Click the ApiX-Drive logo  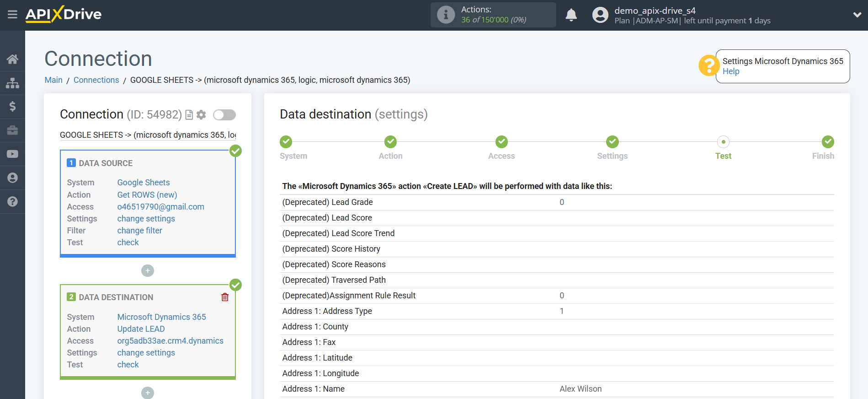(64, 14)
